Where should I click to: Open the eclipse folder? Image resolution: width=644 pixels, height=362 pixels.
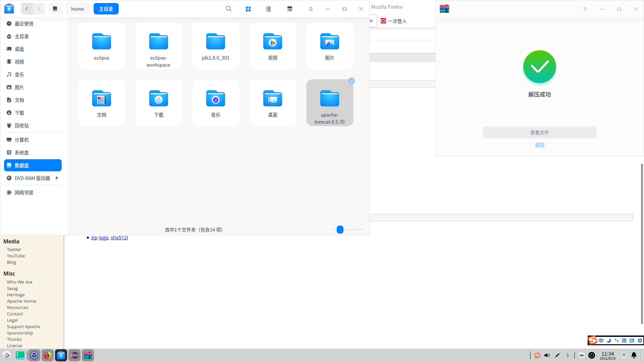click(x=102, y=45)
